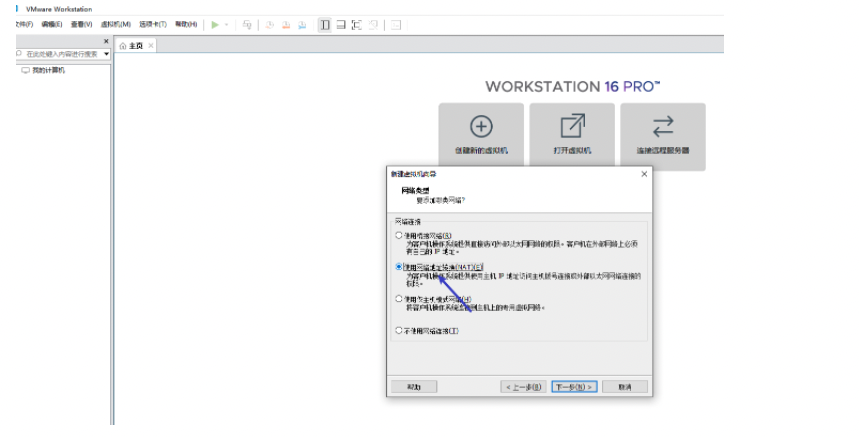Switch to the 主页 home tab
859x437 pixels.
131,46
